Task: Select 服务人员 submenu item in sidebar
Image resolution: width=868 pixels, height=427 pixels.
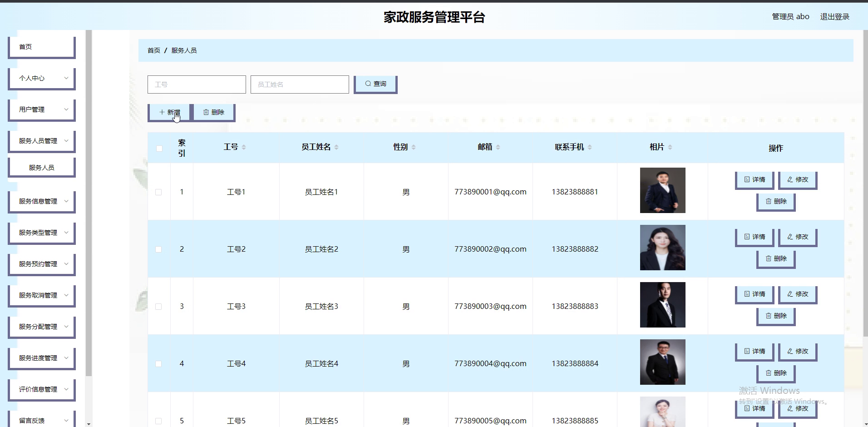Action: point(41,168)
